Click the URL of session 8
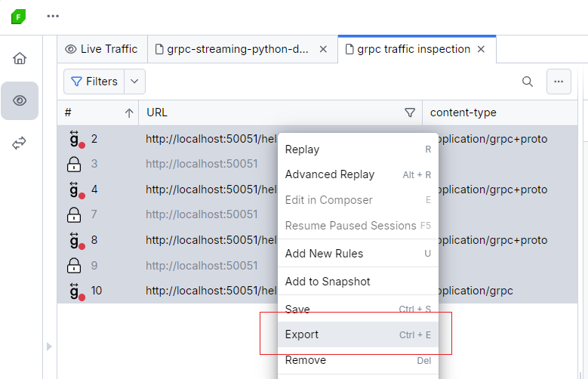Screen dimensions: 588x379 click(211, 240)
